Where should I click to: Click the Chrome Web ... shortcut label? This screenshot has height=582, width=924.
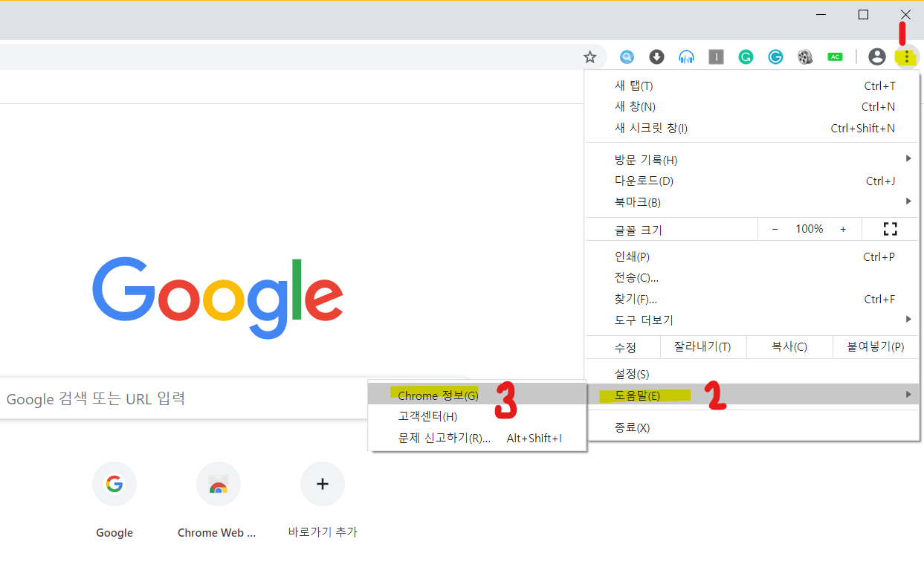click(216, 533)
